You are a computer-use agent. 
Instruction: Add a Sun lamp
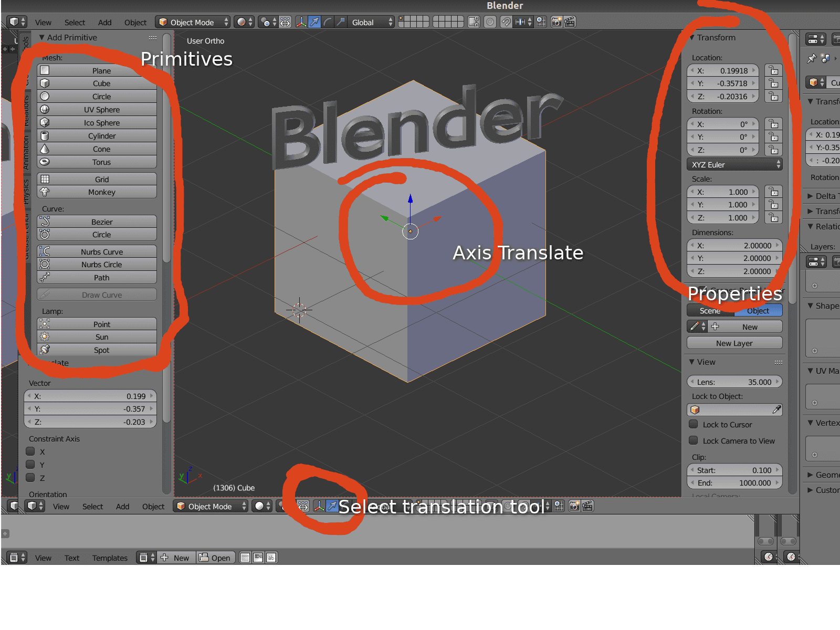pyautogui.click(x=97, y=337)
